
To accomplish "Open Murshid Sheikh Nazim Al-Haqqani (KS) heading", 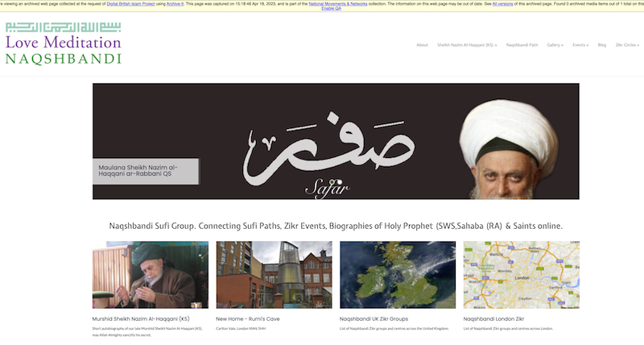I will 141,318.
